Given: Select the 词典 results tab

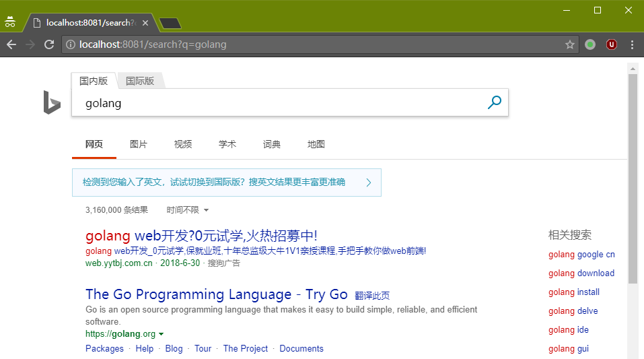Looking at the screenshot, I should point(271,144).
